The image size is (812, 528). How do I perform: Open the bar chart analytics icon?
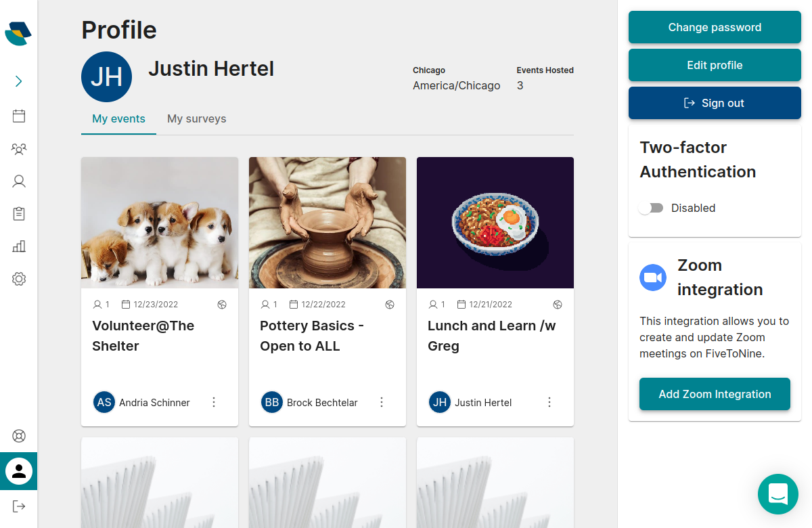coord(19,246)
